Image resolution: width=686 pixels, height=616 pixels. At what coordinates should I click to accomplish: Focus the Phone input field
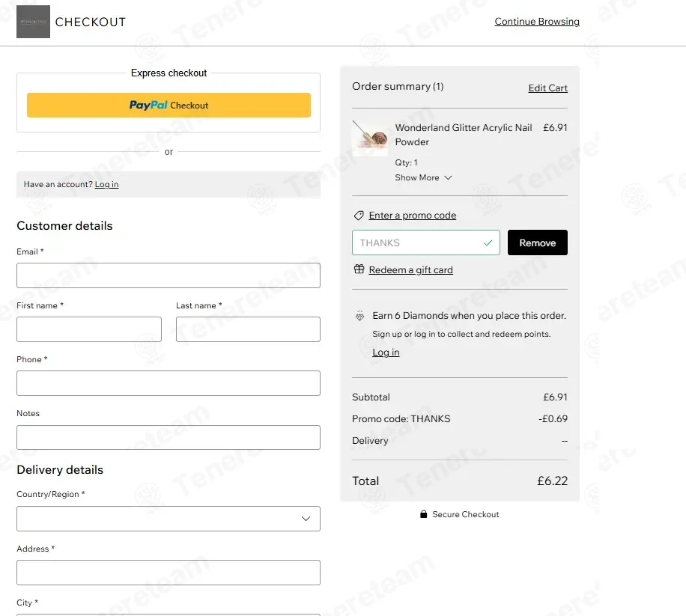coord(169,383)
